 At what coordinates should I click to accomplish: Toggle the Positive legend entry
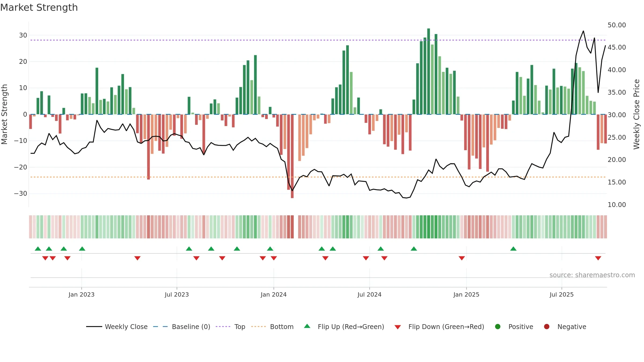pyautogui.click(x=514, y=327)
